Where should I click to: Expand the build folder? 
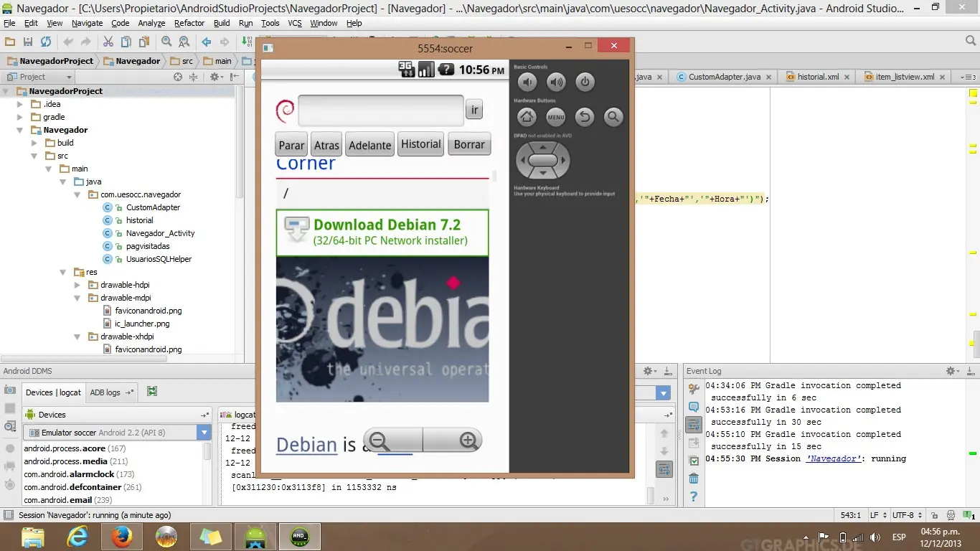click(34, 143)
